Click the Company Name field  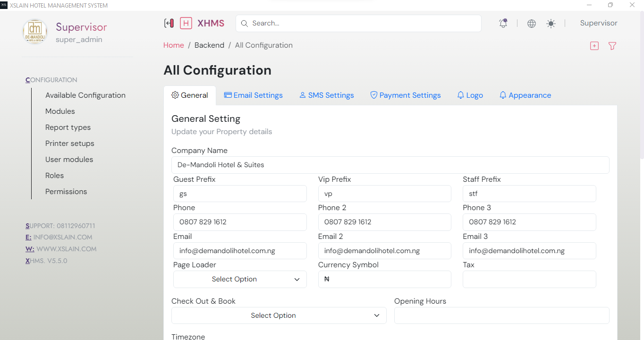[390, 165]
